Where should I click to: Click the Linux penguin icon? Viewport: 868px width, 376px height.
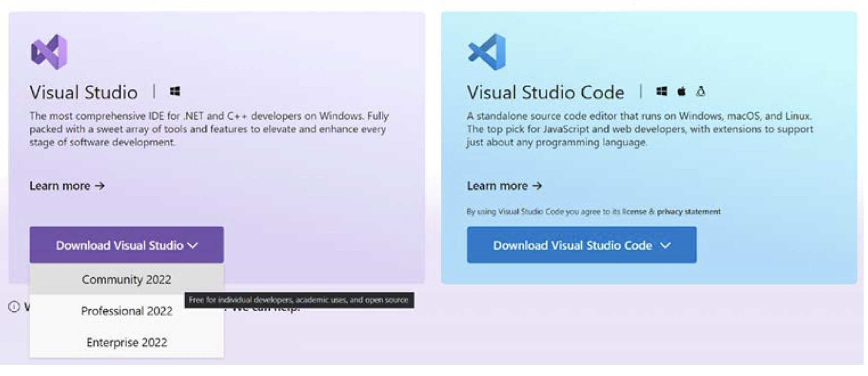pyautogui.click(x=701, y=91)
